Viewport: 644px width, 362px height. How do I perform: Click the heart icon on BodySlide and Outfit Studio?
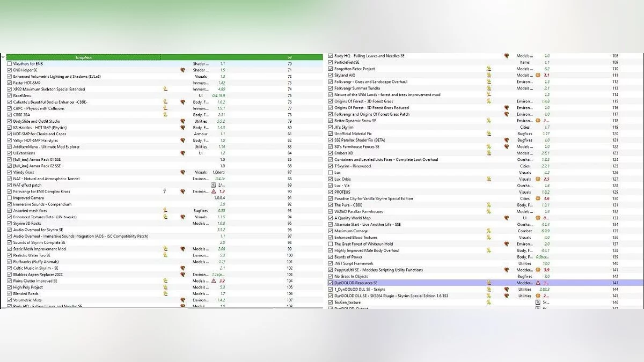tap(182, 121)
